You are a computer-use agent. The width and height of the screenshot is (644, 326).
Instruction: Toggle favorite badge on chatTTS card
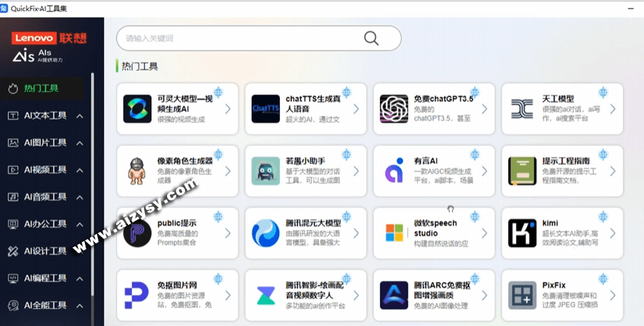[346, 92]
